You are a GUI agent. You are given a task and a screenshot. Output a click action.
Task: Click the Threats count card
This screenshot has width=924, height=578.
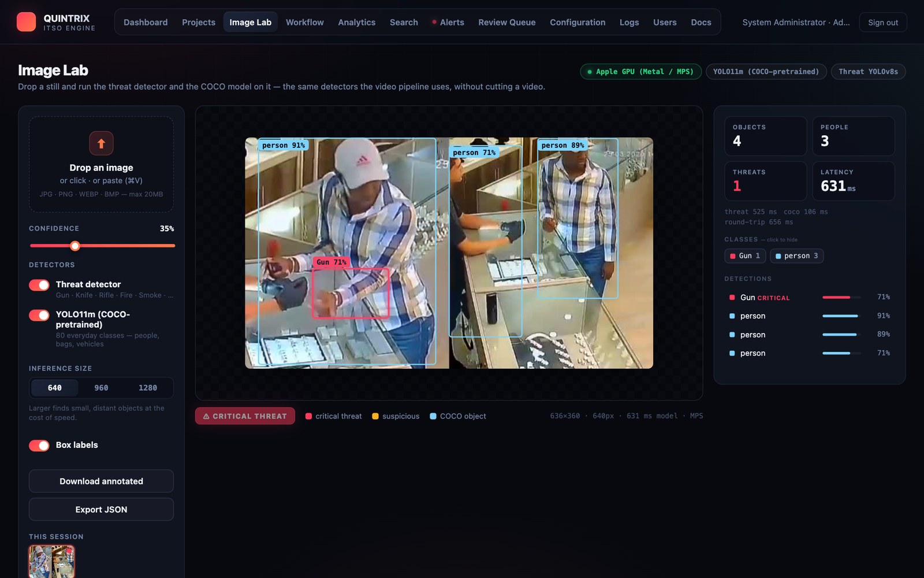point(766,181)
